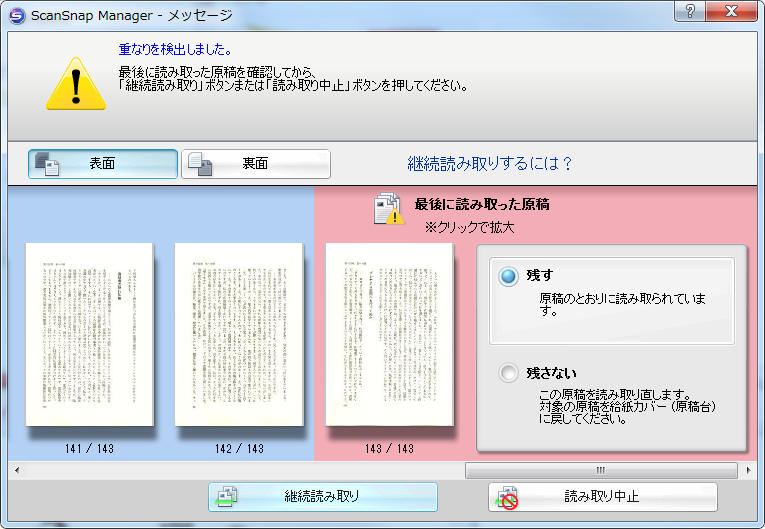765x529 pixels.
Task: Click the front side page icon
Action: 47,164
